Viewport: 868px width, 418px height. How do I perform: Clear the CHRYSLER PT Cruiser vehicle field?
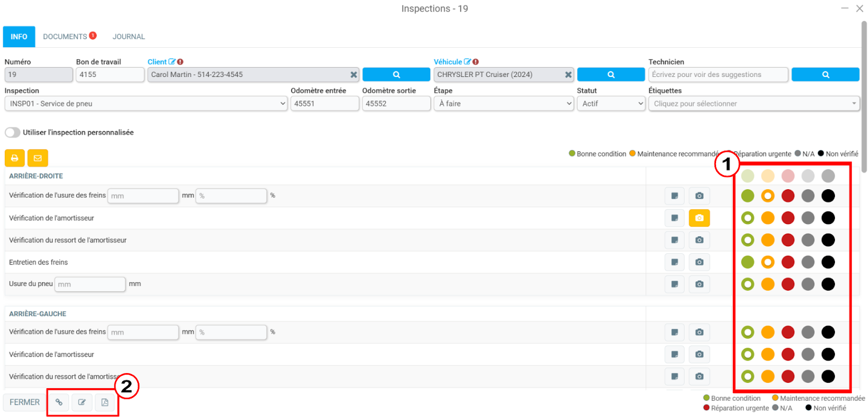569,75
